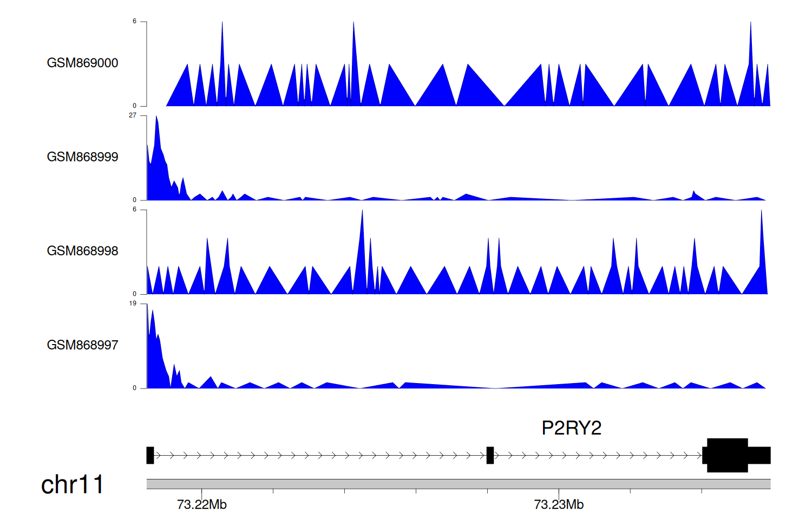Click the 73.23Mb axis tick label
The height and width of the screenshot is (531, 812).
pos(559,505)
